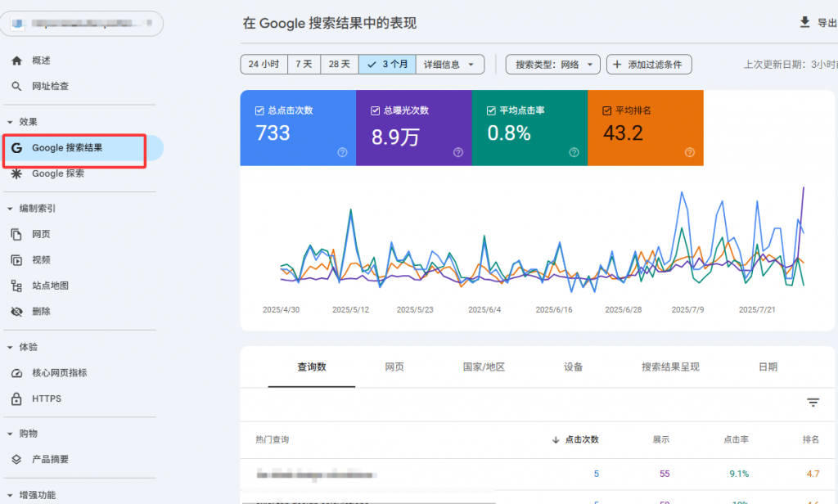Click the 添加过滤条件 button
838x504 pixels.
649,65
